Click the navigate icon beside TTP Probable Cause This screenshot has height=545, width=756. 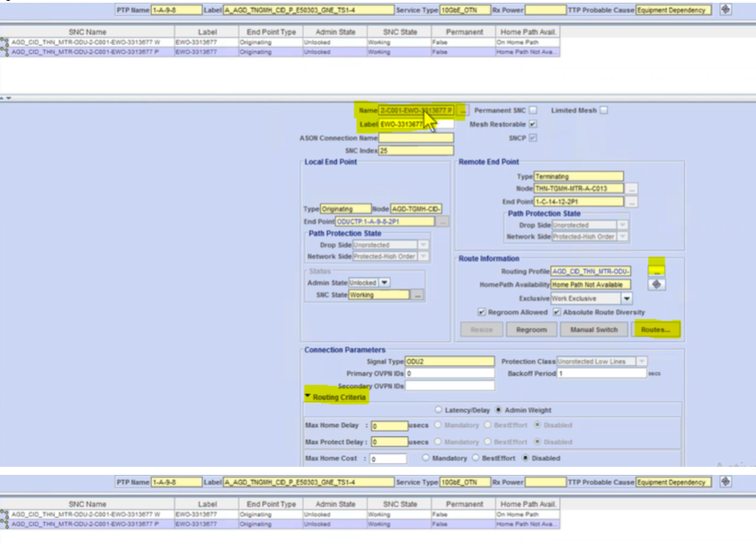click(x=725, y=10)
